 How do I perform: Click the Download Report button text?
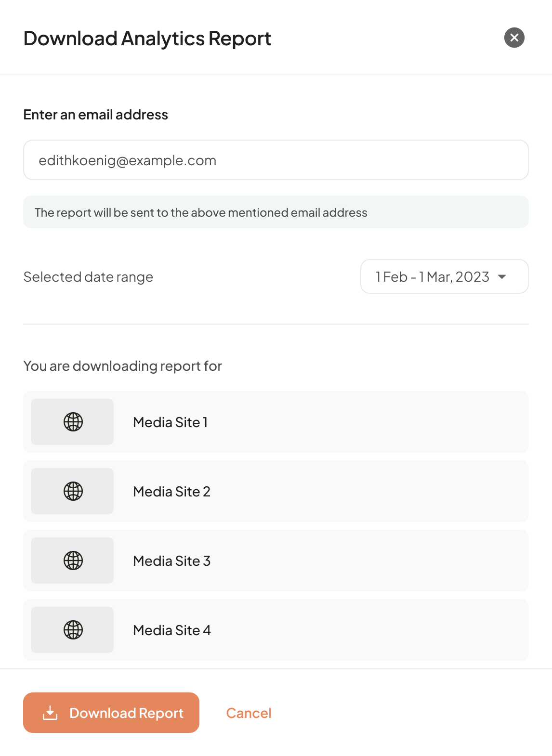coord(127,713)
